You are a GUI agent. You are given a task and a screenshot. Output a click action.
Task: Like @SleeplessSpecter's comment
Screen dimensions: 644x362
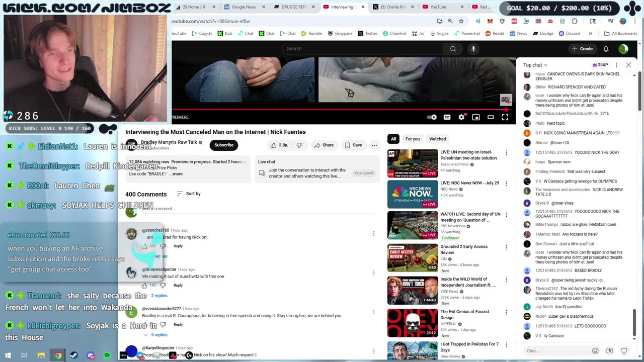[145, 285]
